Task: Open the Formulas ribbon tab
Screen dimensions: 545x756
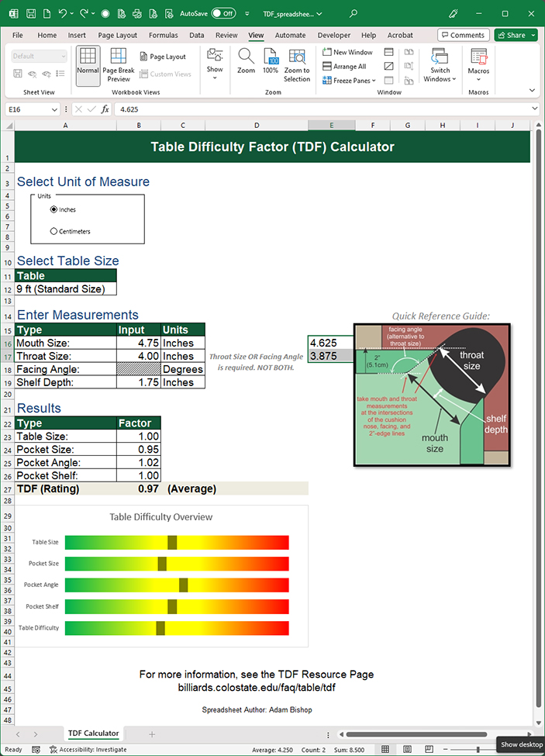Action: pos(163,35)
